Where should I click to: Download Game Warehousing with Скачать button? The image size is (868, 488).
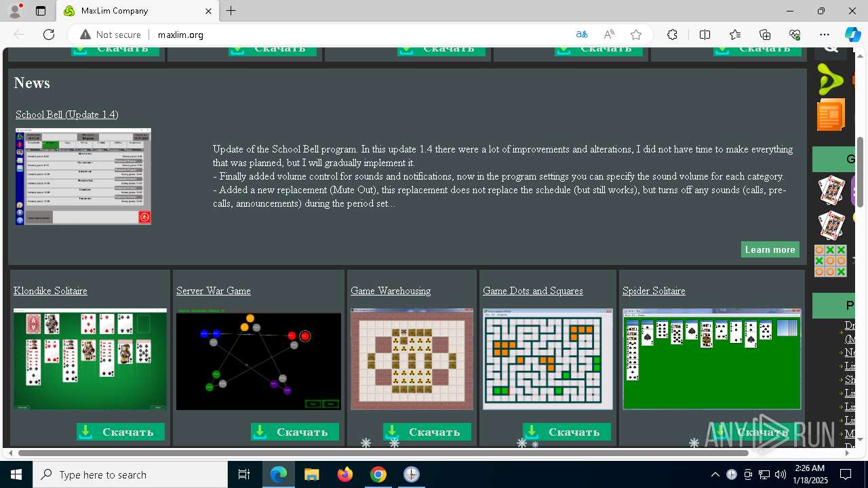coord(427,432)
